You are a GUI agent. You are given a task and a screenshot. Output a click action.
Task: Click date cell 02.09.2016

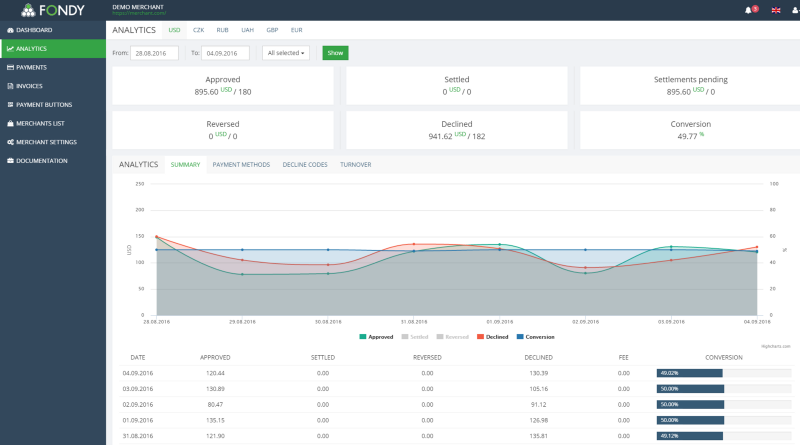click(138, 405)
